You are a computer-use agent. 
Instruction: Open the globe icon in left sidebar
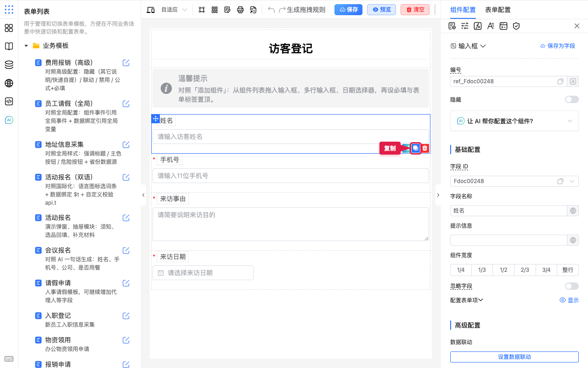[x=9, y=83]
